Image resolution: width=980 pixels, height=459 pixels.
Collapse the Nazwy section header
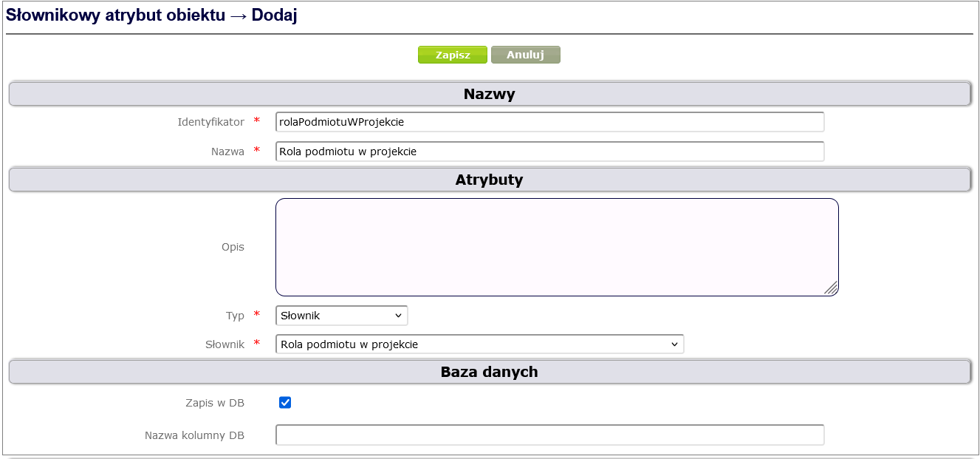[489, 95]
